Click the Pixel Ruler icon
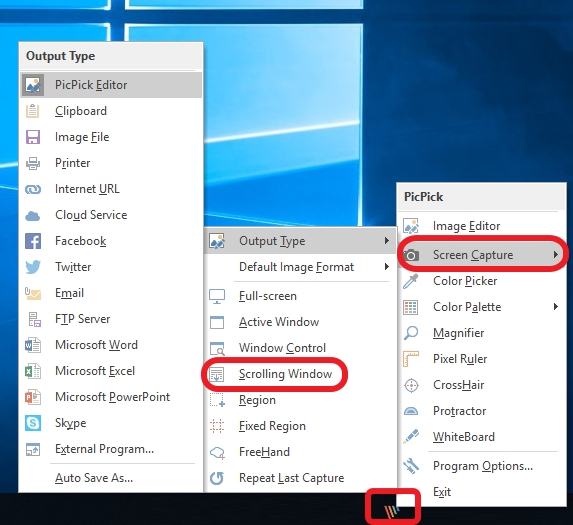The width and height of the screenshot is (573, 525). click(x=411, y=359)
